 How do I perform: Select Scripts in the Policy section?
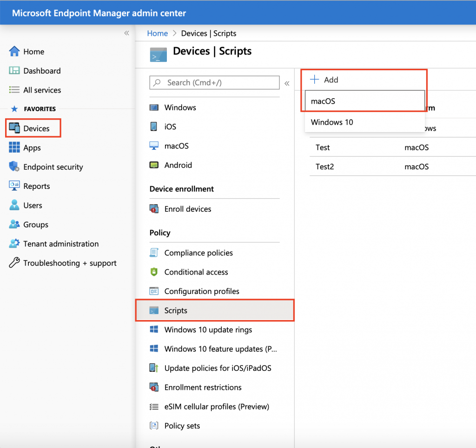[176, 311]
